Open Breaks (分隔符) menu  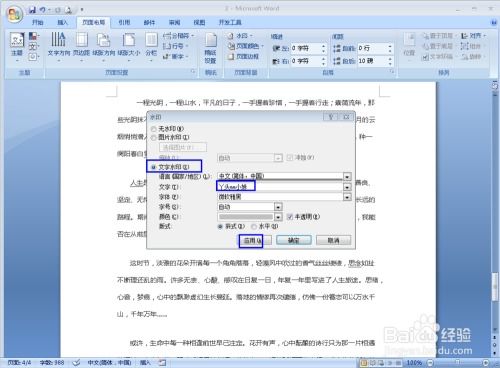178,36
